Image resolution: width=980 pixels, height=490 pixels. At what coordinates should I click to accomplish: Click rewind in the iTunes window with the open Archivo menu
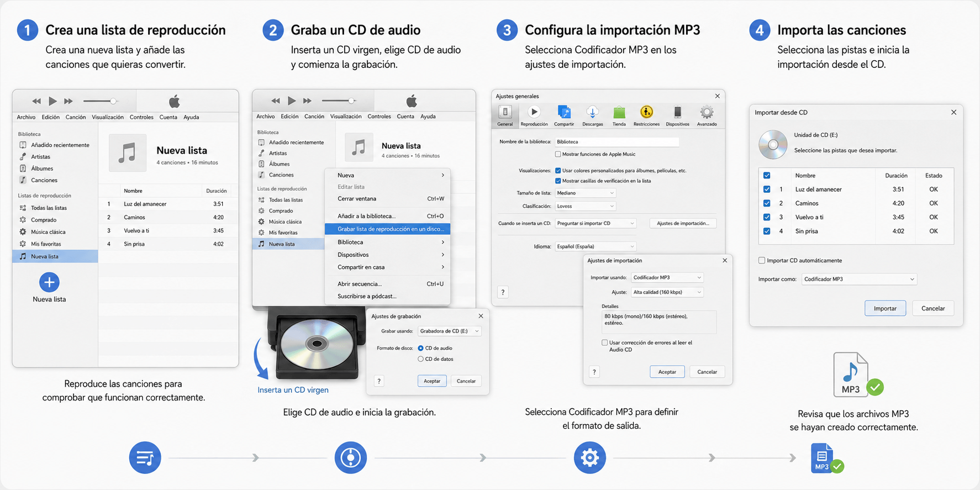pos(276,101)
